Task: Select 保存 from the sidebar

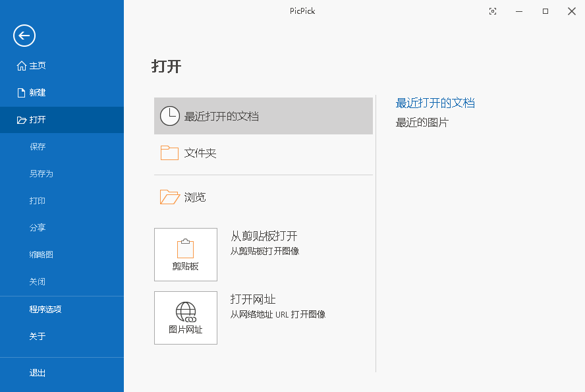Action: [x=38, y=146]
